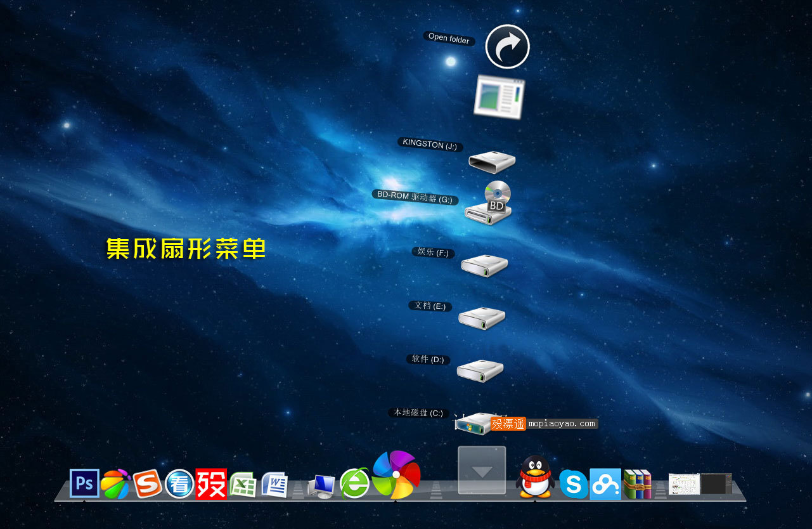Launch Skype from the dock
Image resolution: width=812 pixels, height=529 pixels.
(574, 485)
